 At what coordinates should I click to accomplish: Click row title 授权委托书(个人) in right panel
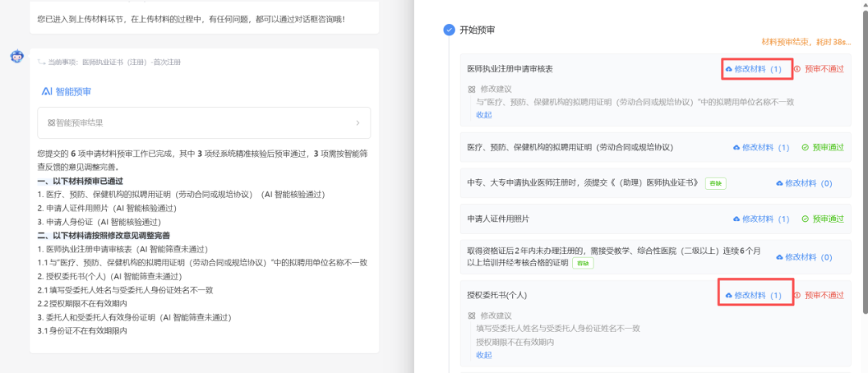(x=497, y=296)
